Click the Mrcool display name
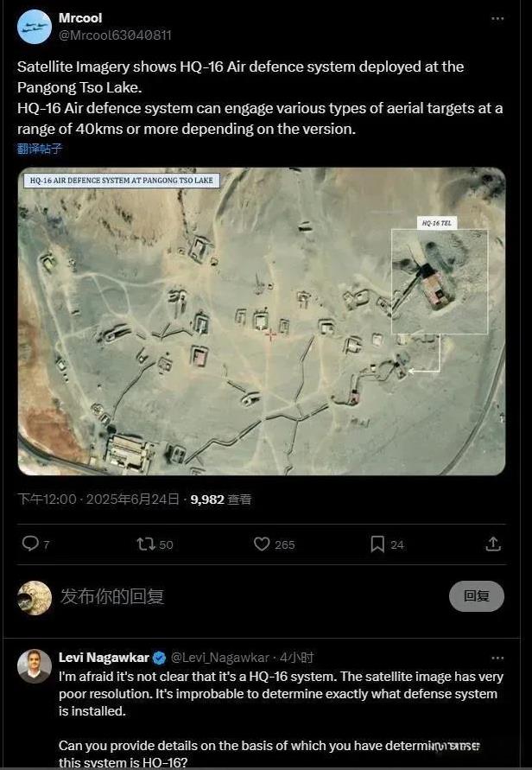This screenshot has height=770, width=532. click(x=80, y=18)
